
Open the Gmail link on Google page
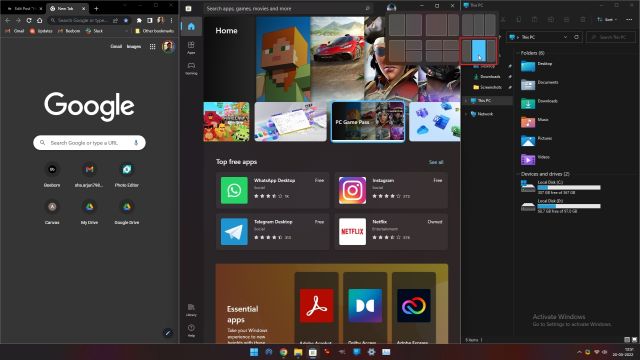pyautogui.click(x=116, y=47)
